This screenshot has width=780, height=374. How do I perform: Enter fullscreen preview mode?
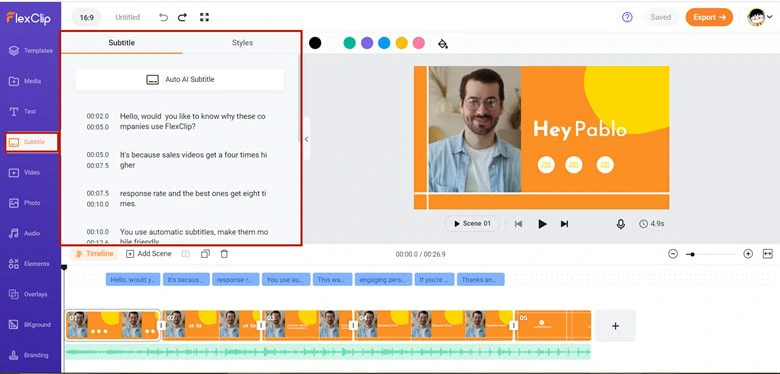pyautogui.click(x=204, y=17)
